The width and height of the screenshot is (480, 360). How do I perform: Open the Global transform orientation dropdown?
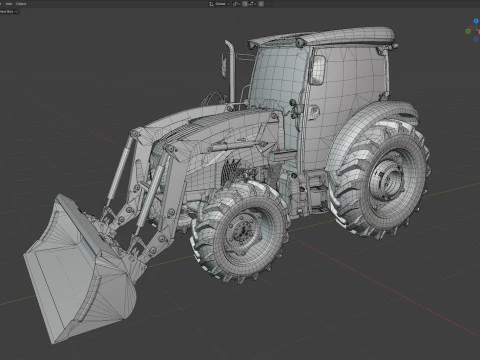[x=219, y=4]
